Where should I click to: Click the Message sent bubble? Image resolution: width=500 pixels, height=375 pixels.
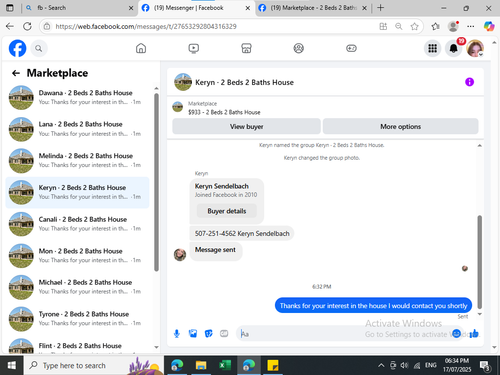point(215,250)
